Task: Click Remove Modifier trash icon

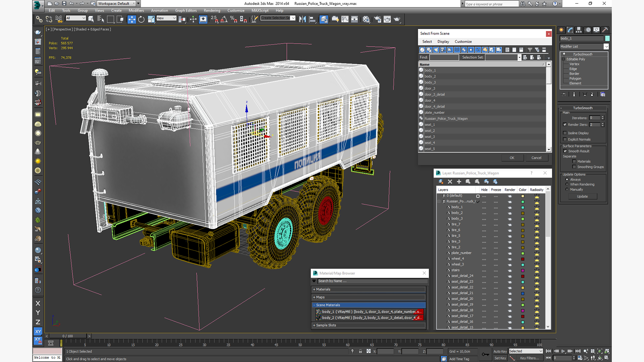Action: 592,95
